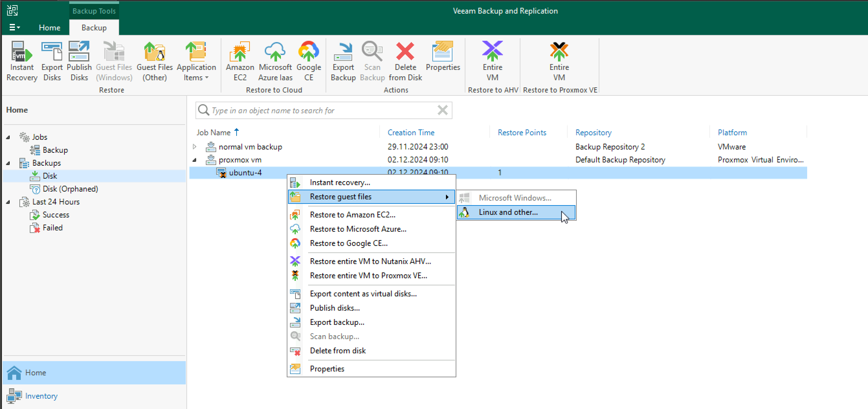Choose Delete from disk menu item
Screen dimensions: 868x409
click(x=371, y=350)
